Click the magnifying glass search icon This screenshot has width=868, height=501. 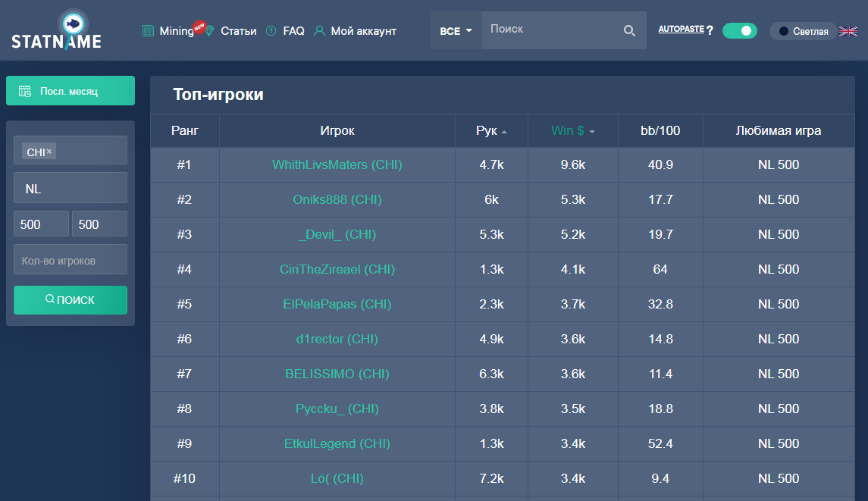[629, 30]
